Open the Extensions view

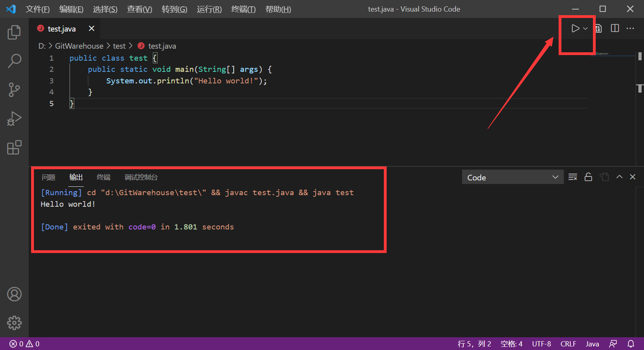coord(14,147)
